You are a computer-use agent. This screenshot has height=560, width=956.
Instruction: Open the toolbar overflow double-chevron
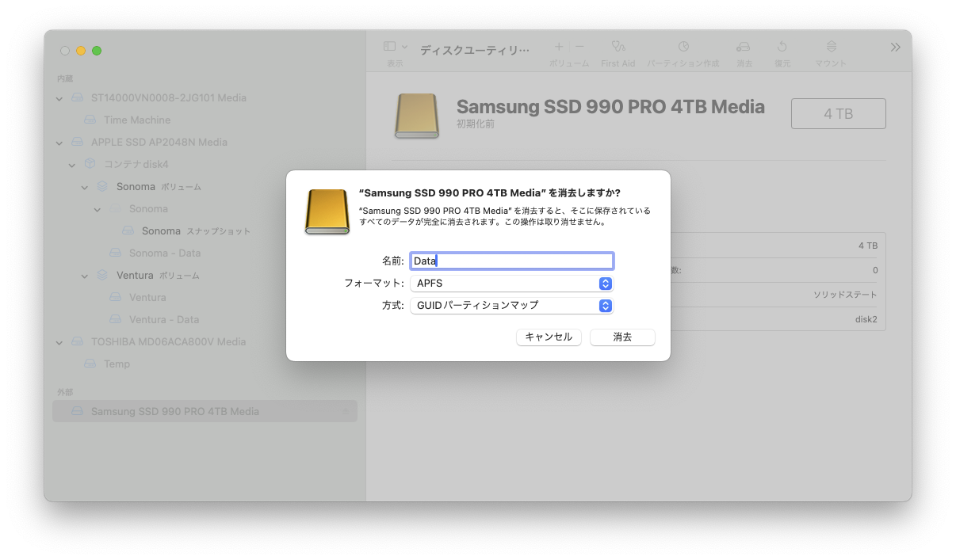pyautogui.click(x=895, y=48)
